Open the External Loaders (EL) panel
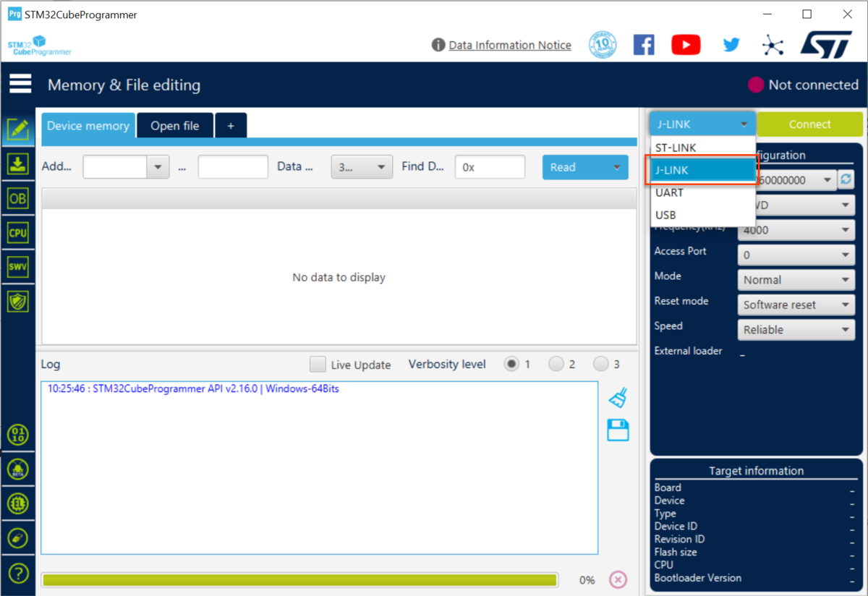Screen dimensions: 868x596 click(x=18, y=503)
